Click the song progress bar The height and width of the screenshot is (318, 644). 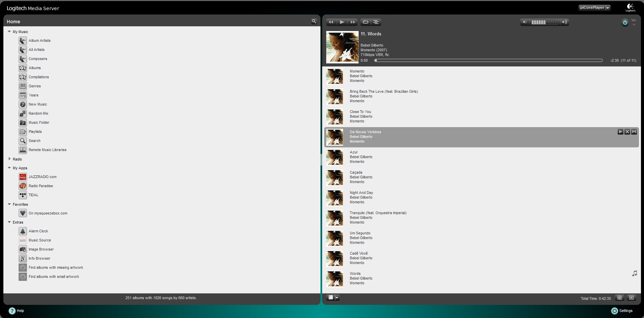click(488, 61)
